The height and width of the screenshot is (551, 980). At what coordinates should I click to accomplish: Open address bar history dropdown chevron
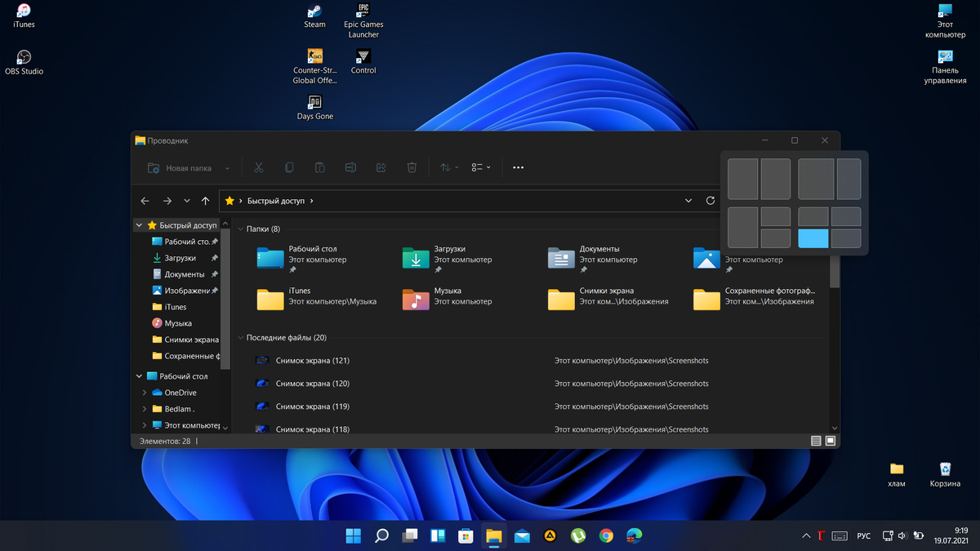point(689,201)
